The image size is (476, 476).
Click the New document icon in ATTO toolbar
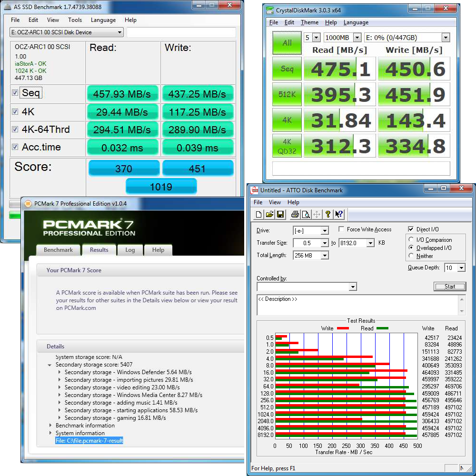(x=258, y=214)
